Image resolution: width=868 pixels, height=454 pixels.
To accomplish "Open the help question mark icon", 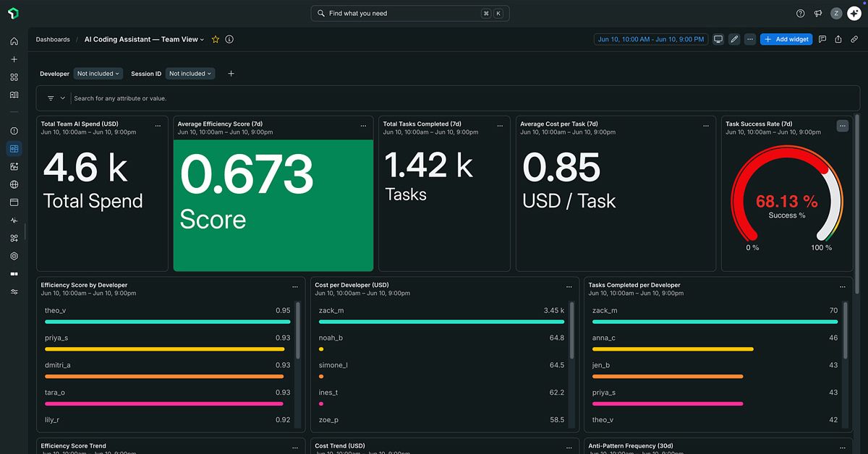I will [x=800, y=13].
